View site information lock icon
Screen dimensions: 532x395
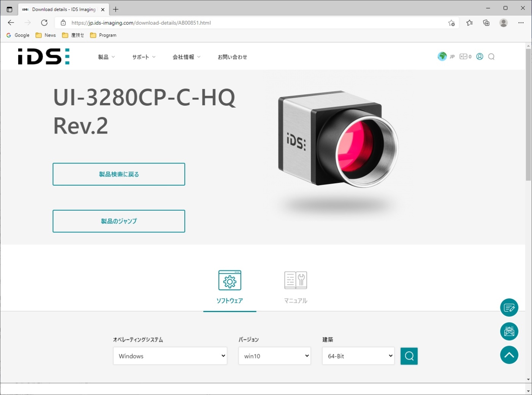63,23
